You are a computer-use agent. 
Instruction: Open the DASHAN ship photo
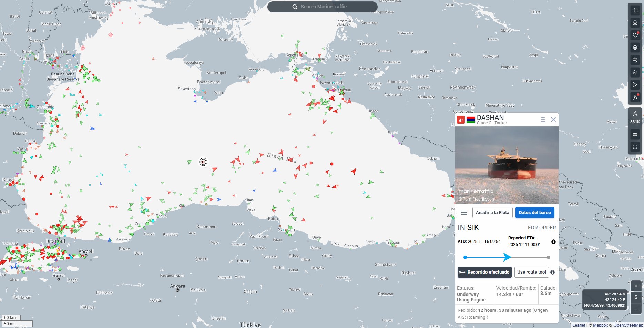(507, 165)
